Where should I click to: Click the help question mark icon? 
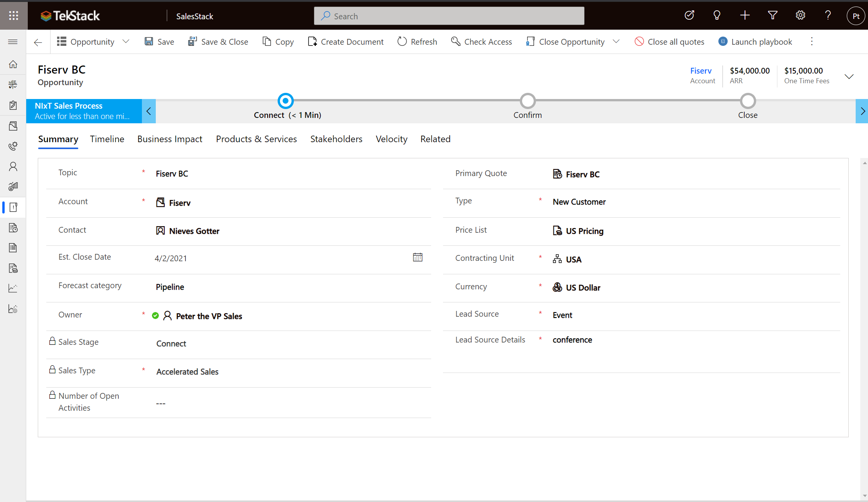click(x=828, y=15)
